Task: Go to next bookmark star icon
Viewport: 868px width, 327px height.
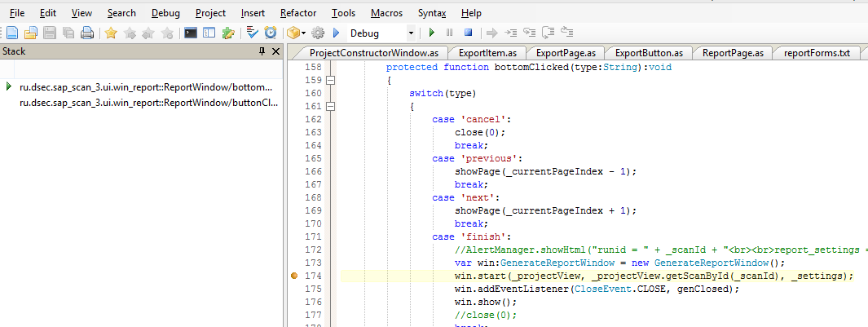Action: pos(130,33)
